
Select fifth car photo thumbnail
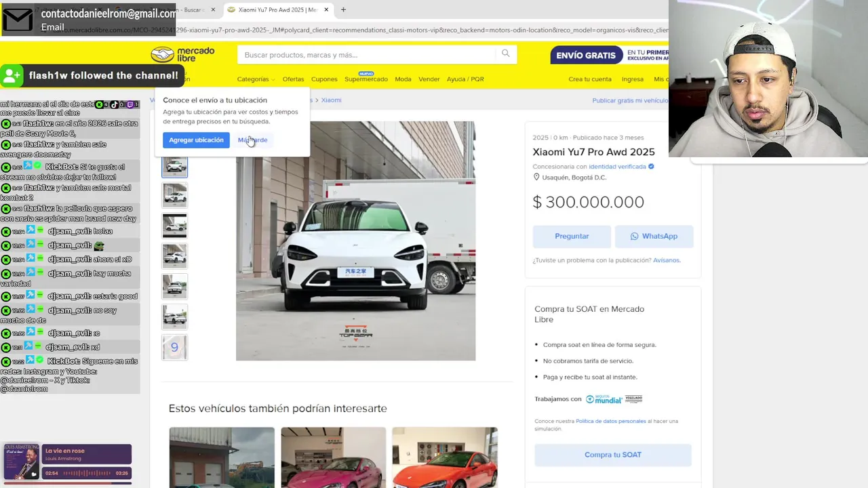coord(174,287)
